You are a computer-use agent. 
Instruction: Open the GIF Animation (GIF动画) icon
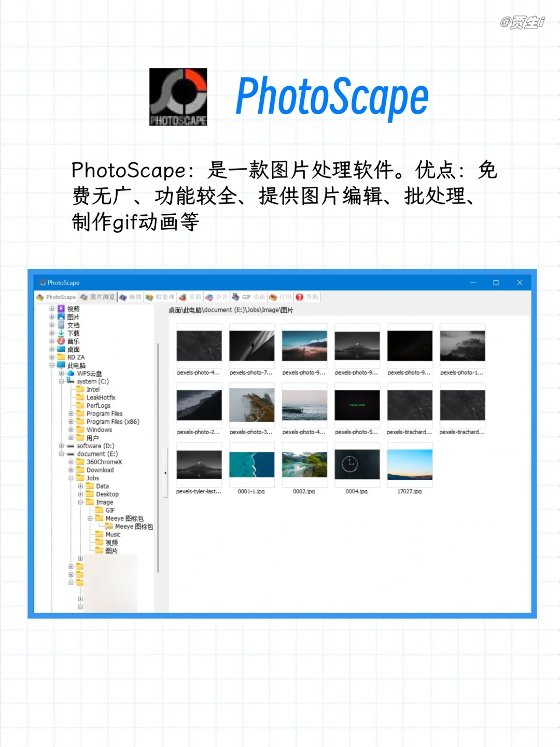tap(237, 296)
